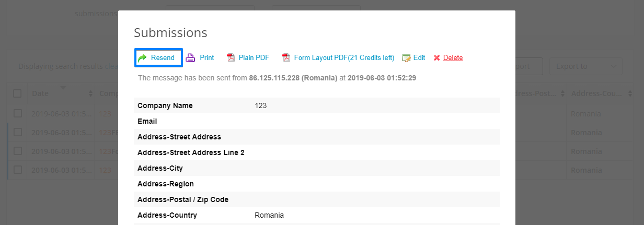Click the Address-Country row in dialog
The image size is (644, 225).
tap(316, 215)
